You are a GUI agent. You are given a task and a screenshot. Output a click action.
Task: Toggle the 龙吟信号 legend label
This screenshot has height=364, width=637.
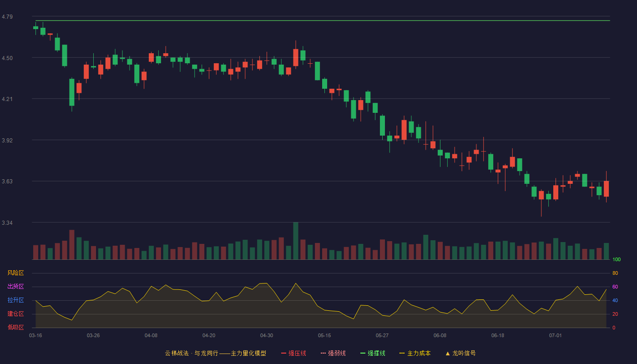click(x=464, y=353)
